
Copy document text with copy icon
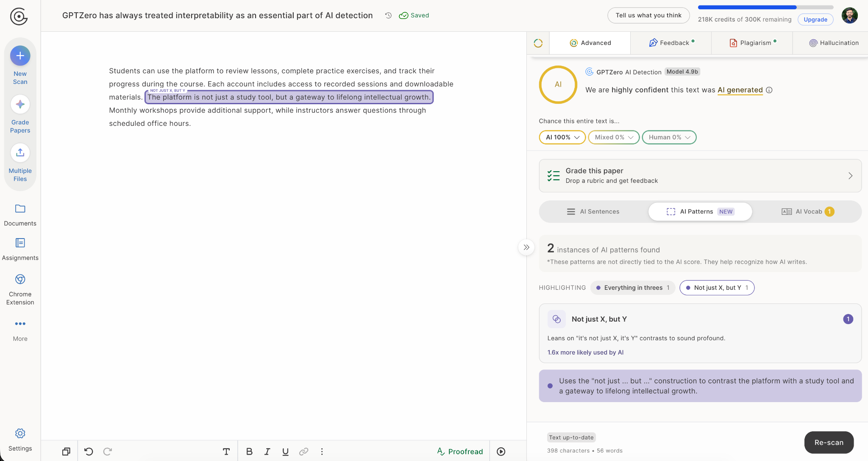66,452
